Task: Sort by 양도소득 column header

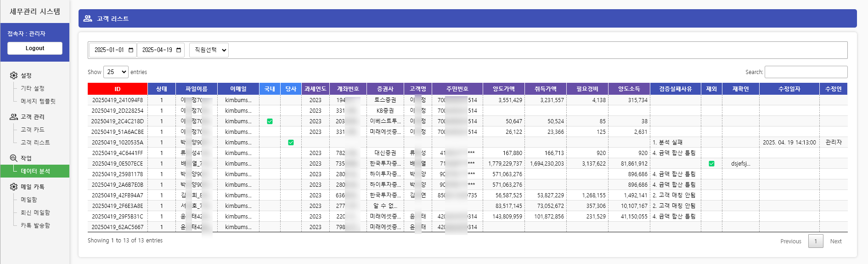Action: click(629, 89)
